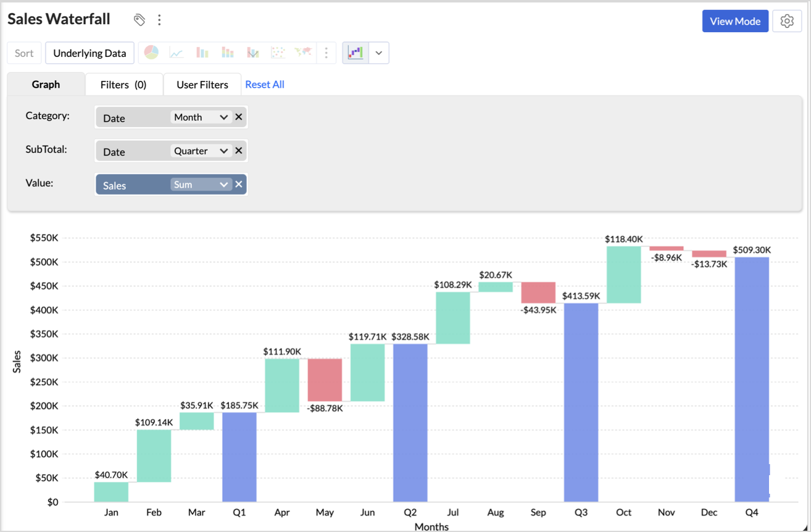
Task: Click the Reset All link
Action: click(x=265, y=85)
